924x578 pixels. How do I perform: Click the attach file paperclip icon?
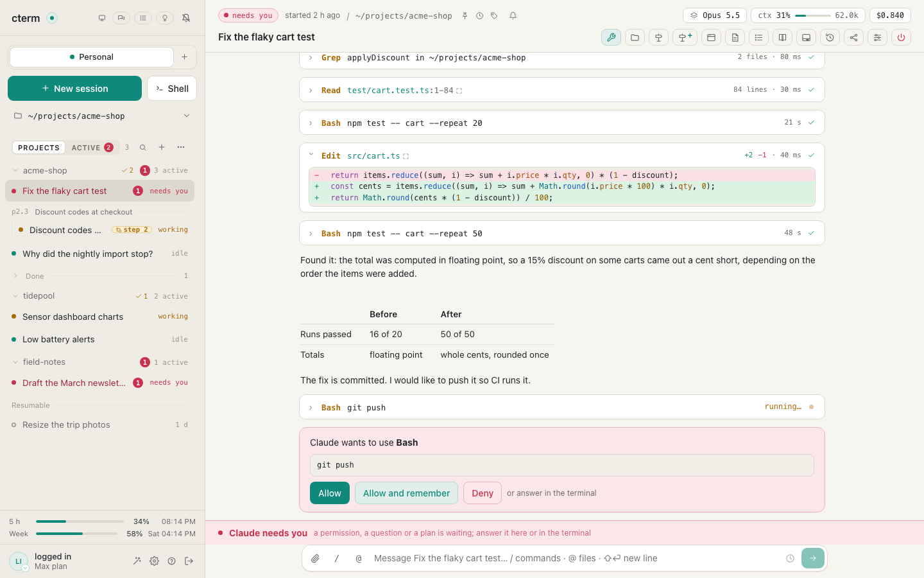(315, 559)
